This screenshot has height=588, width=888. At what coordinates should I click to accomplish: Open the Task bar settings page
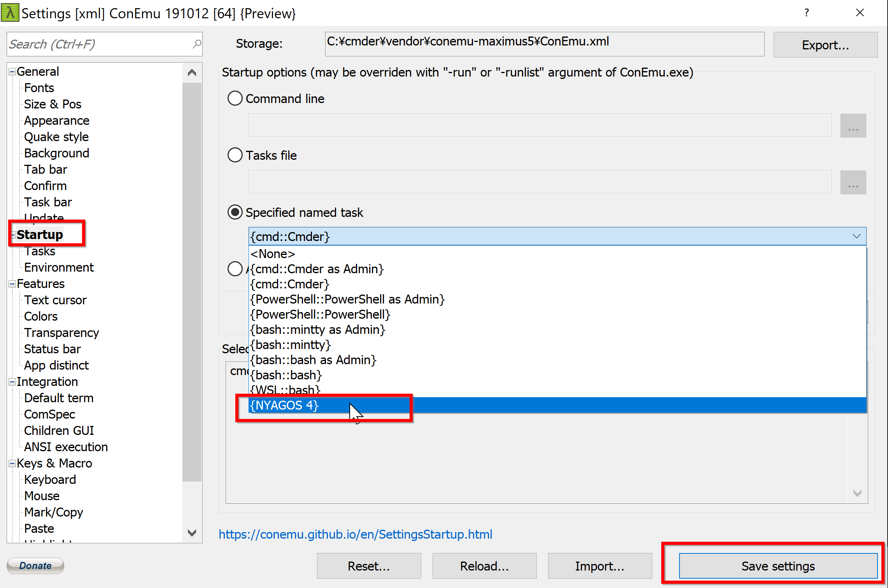tap(48, 202)
